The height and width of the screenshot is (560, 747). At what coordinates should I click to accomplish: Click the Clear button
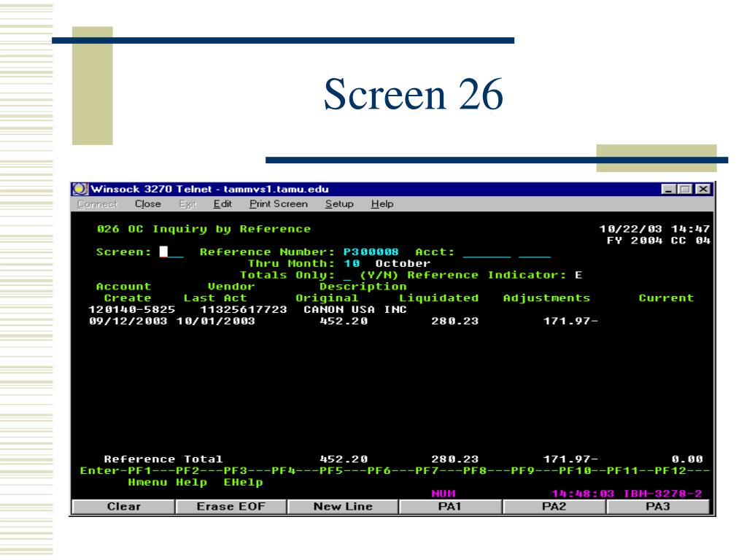pos(123,507)
